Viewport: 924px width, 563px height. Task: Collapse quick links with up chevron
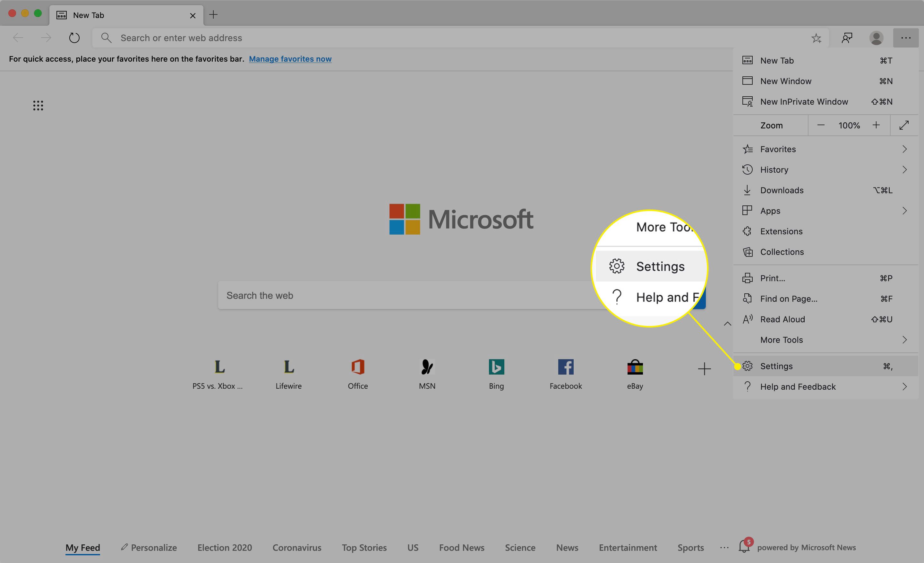pyautogui.click(x=727, y=323)
